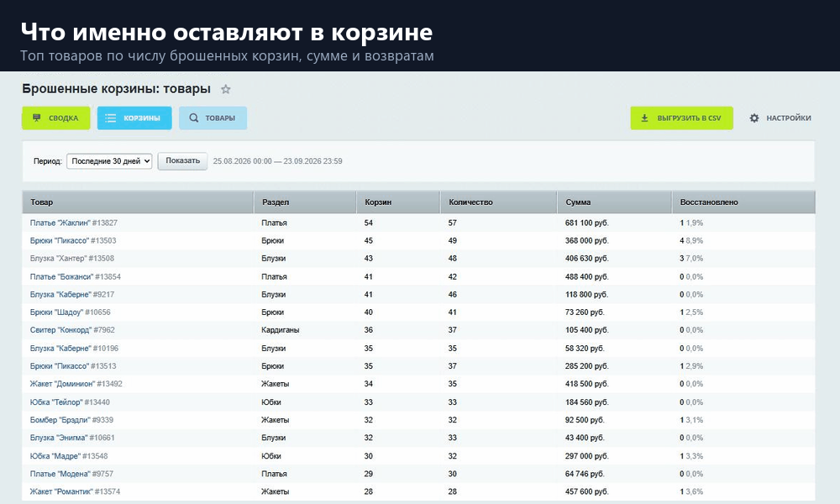
Task: Switch to the Корзины tab
Action: [134, 118]
